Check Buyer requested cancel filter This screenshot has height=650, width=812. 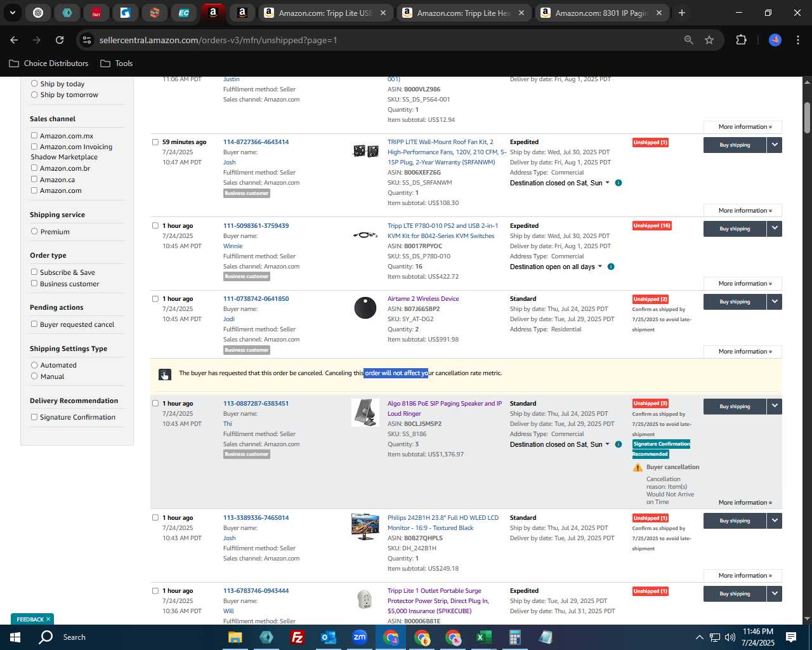(x=34, y=324)
